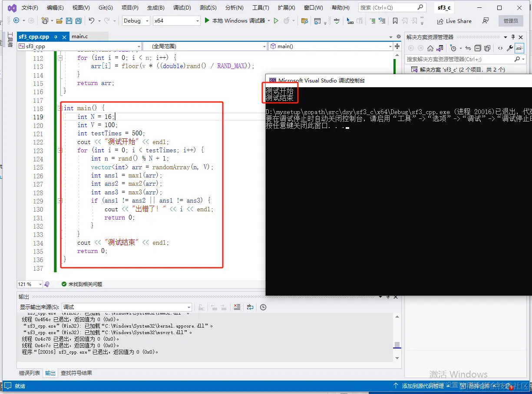532x394 pixels.
Task: Click the split editor handle above the scrollbar
Action: tap(397, 46)
